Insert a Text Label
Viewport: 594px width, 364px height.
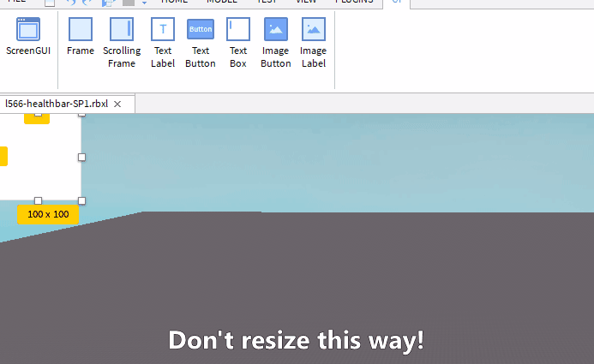pos(163,42)
